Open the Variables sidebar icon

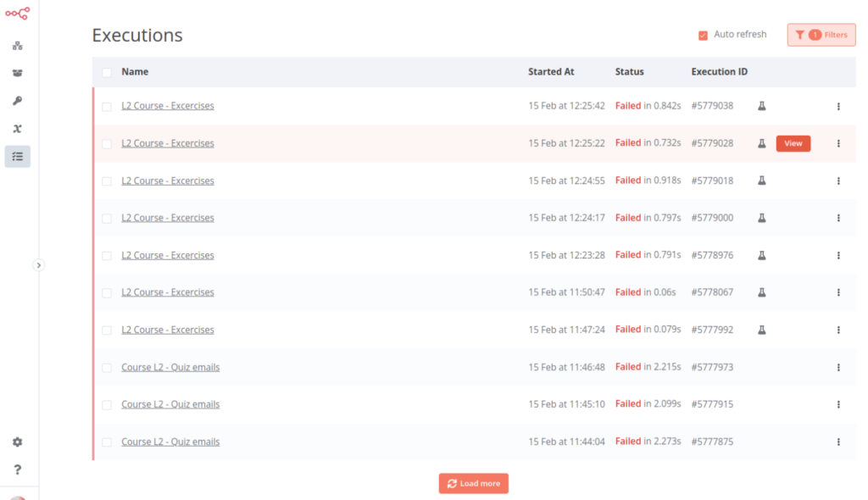[x=17, y=129]
